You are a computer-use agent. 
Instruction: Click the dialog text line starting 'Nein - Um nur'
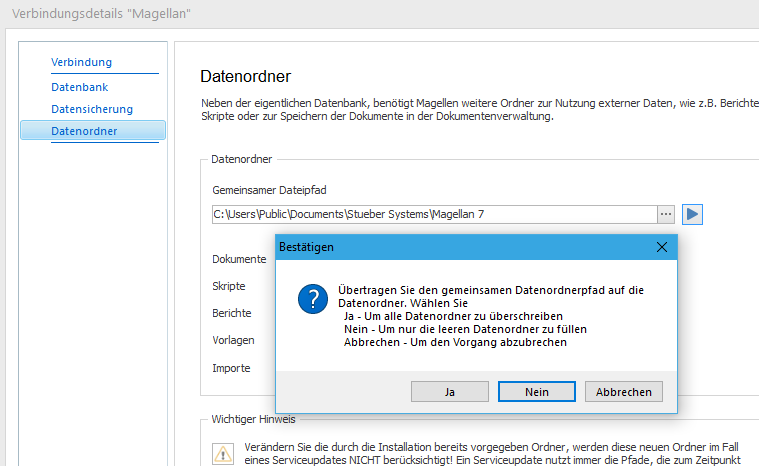[x=465, y=329]
